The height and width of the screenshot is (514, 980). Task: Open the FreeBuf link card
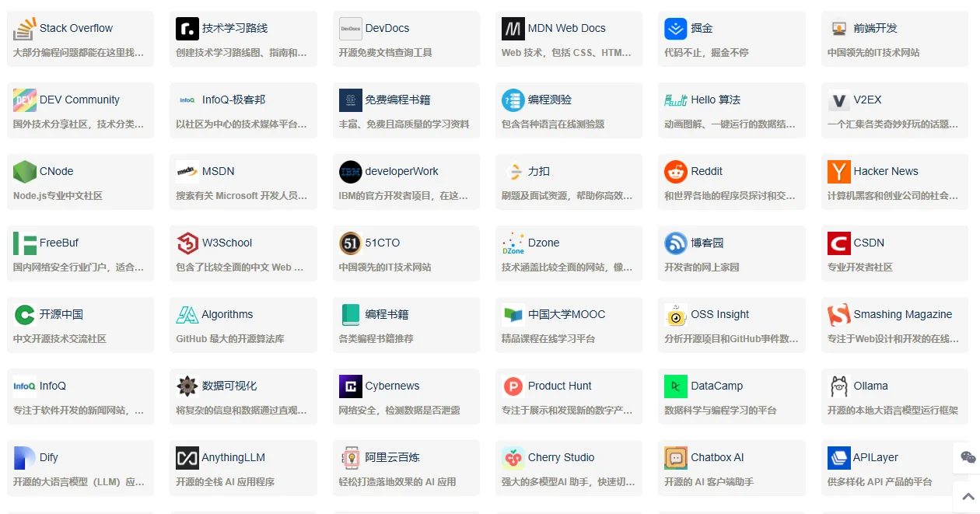(x=80, y=253)
